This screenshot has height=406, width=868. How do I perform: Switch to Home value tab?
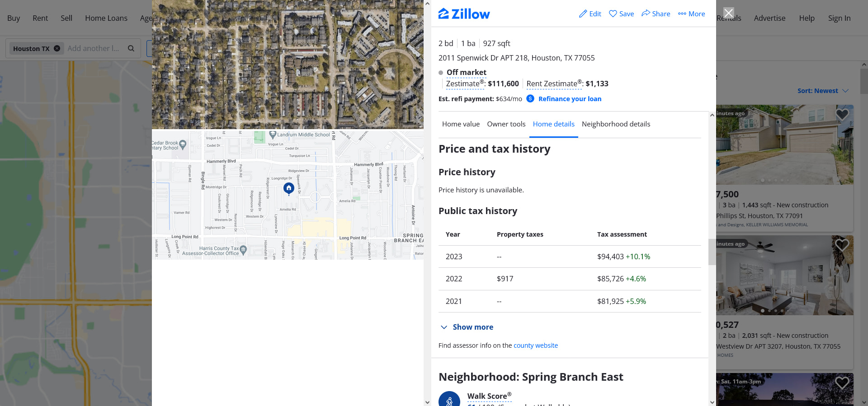pos(461,124)
